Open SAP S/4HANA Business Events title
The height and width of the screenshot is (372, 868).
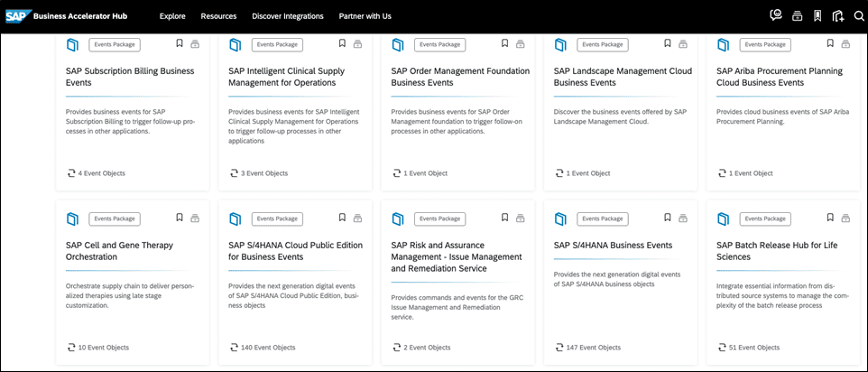coord(614,246)
